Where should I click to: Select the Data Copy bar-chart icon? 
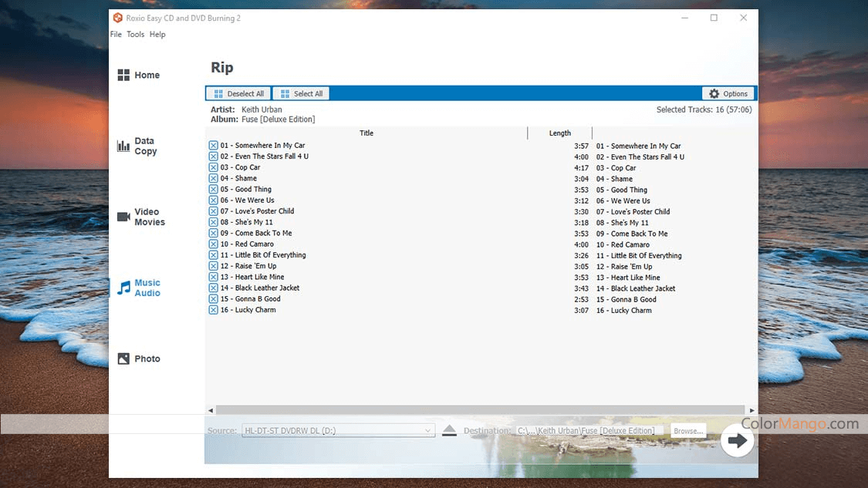[x=123, y=146]
